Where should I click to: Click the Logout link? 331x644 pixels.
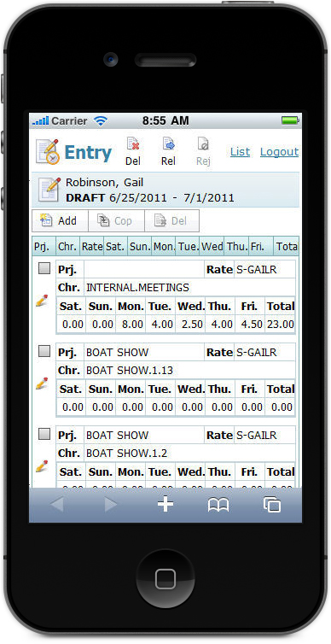coord(279,152)
